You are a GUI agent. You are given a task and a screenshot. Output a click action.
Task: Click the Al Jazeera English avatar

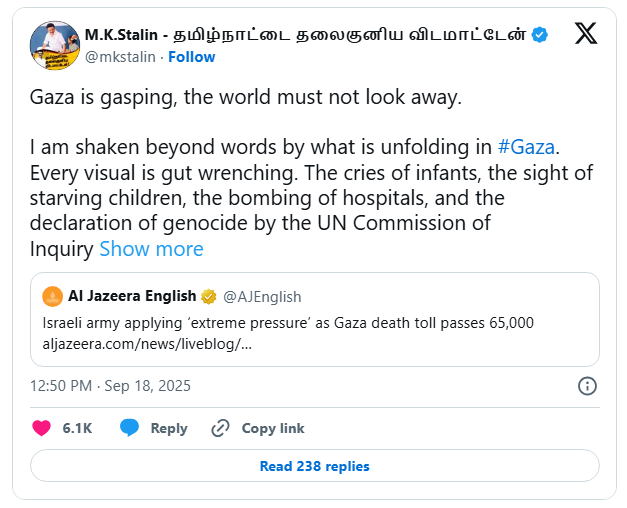coord(52,296)
